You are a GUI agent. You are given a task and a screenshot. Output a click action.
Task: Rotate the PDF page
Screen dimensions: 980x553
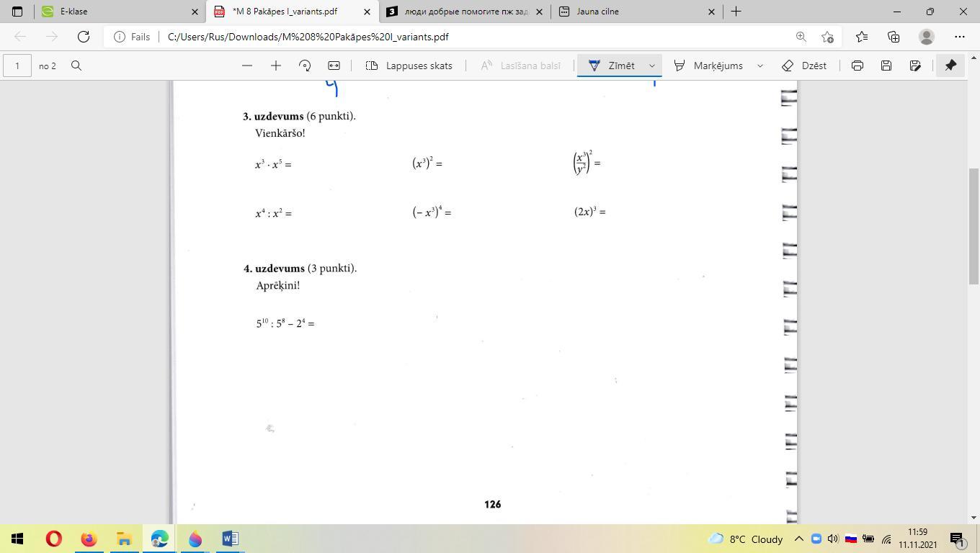pyautogui.click(x=305, y=66)
